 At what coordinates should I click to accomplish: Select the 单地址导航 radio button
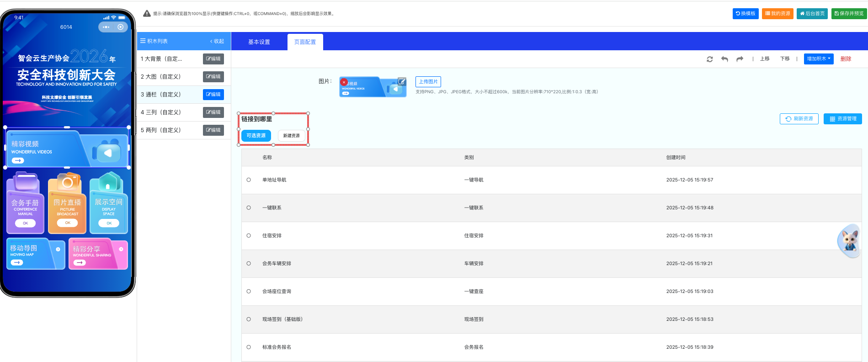249,180
